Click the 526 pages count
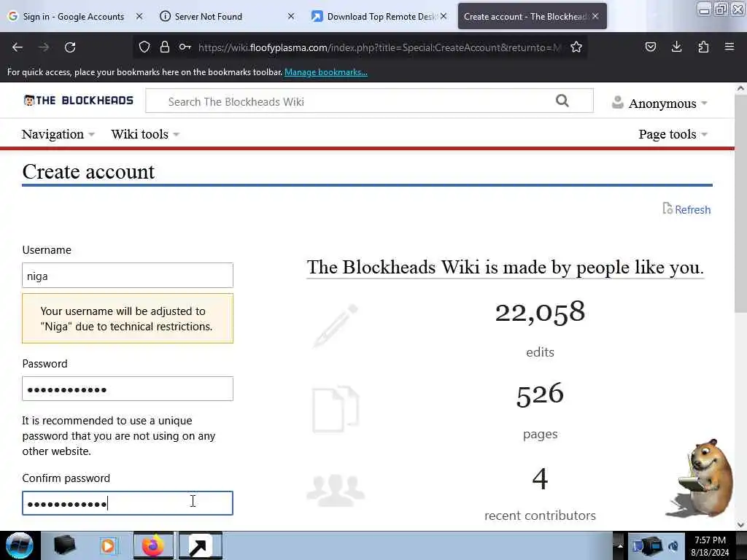Viewport: 747px width, 560px height. 540,394
